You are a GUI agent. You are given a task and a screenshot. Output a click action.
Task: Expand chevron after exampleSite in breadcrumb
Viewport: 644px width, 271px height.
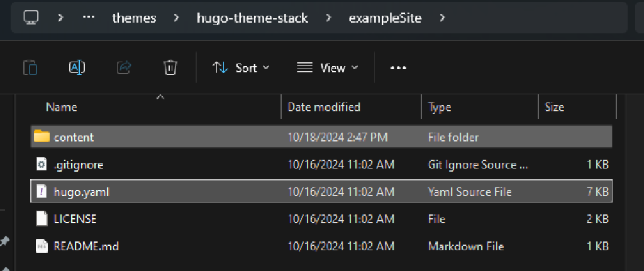[x=443, y=18]
